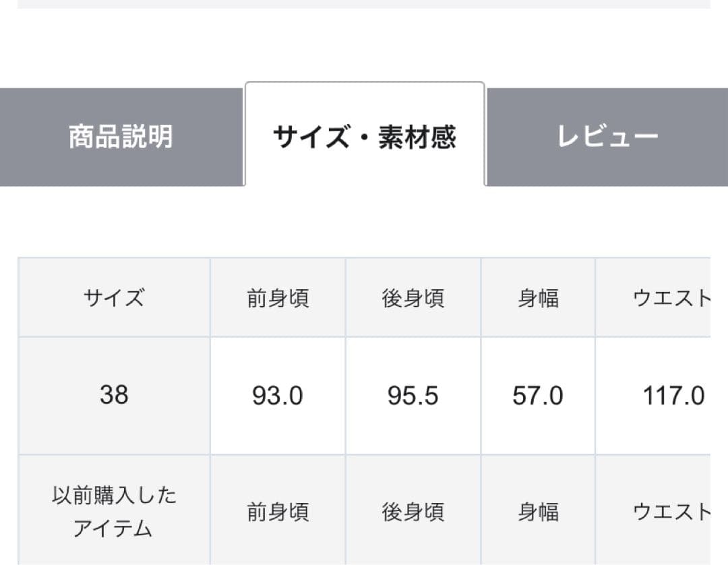Switch to the レビュー tab
The width and height of the screenshot is (728, 565).
(x=607, y=137)
